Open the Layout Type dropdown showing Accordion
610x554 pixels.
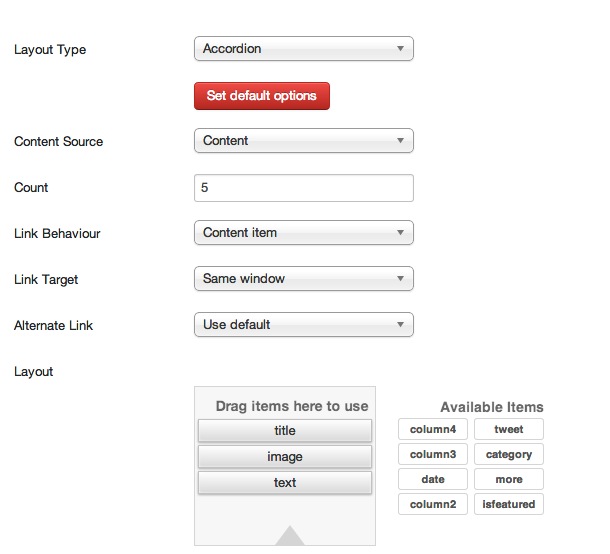[x=303, y=49]
